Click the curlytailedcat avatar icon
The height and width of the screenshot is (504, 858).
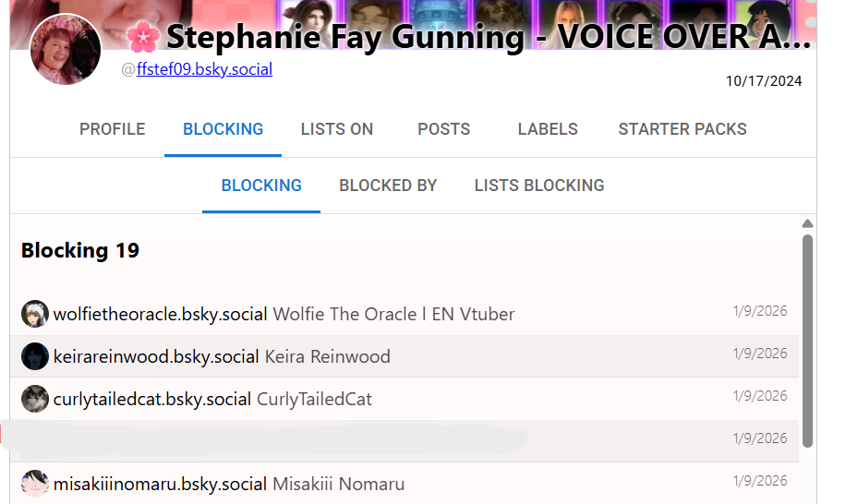[35, 399]
